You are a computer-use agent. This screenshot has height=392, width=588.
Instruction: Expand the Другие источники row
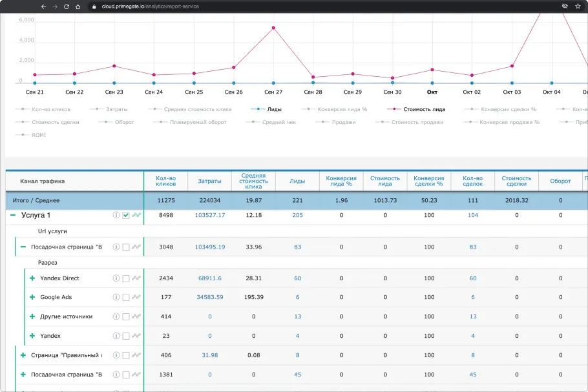[32, 317]
